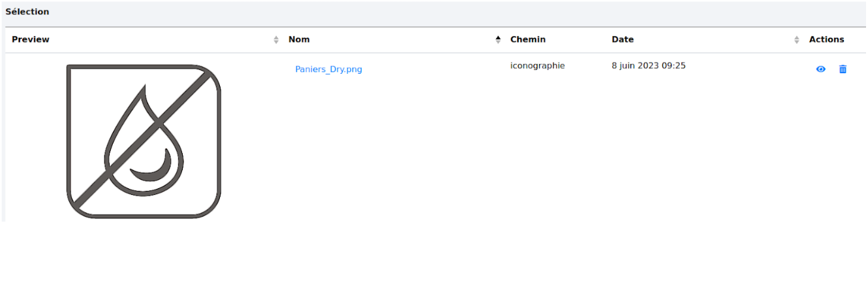The width and height of the screenshot is (868, 285).
Task: Click the black ascending arrow on Nom column
Action: pyautogui.click(x=499, y=37)
